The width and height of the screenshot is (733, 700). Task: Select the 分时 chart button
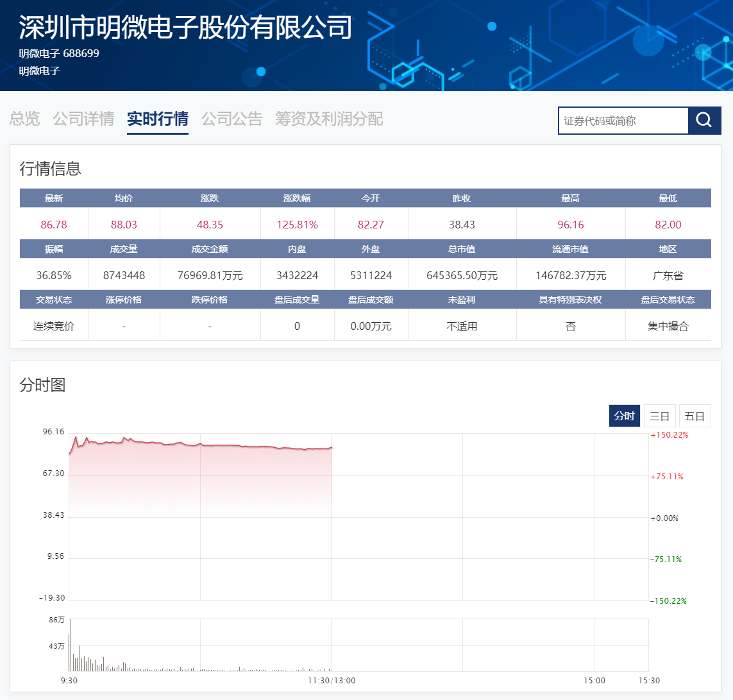(624, 416)
